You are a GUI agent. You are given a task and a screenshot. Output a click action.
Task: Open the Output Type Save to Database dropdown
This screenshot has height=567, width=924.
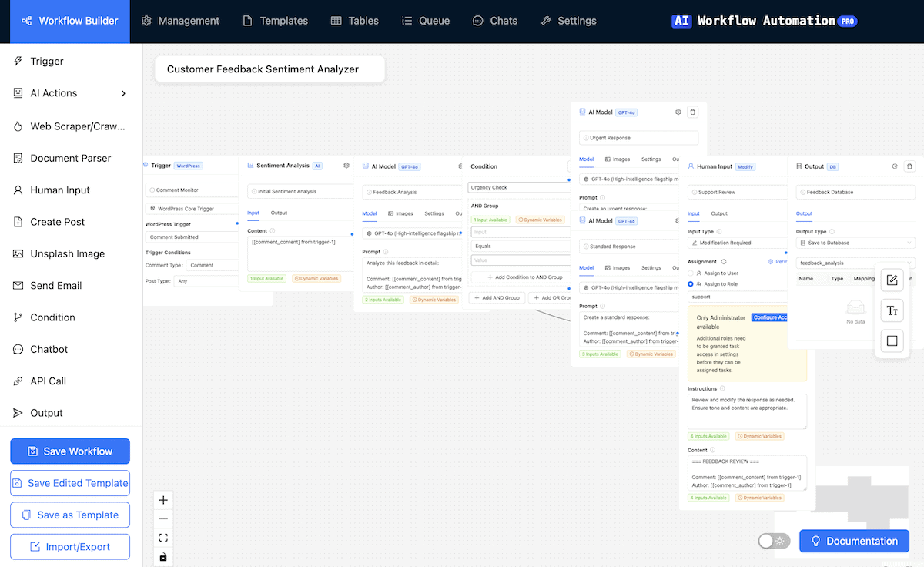(855, 243)
